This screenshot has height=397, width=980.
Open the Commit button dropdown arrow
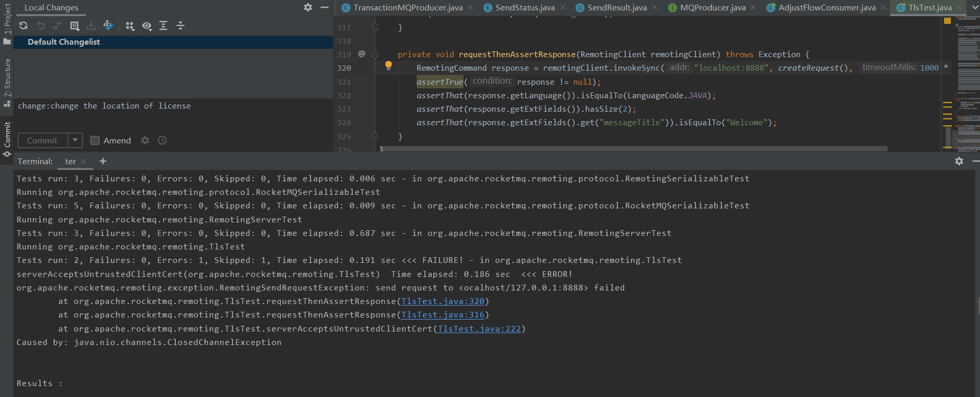(x=75, y=140)
